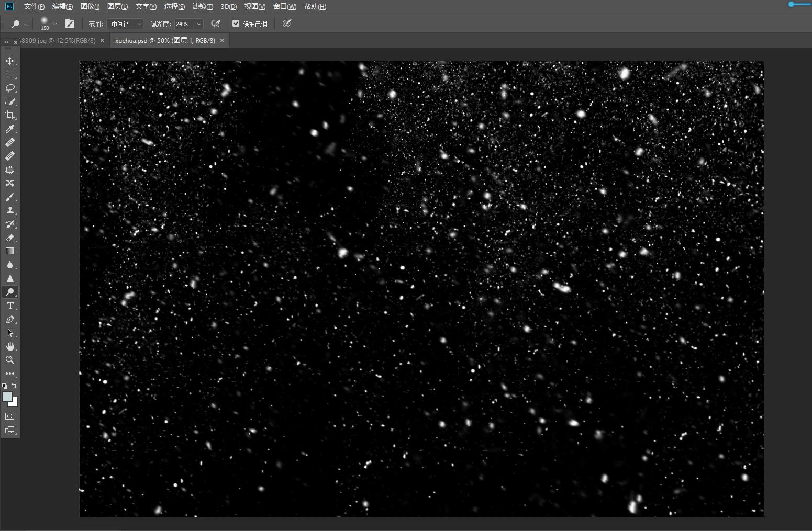Toggle Quick Mask mode
Viewport: 812px width, 531px height.
[x=10, y=416]
